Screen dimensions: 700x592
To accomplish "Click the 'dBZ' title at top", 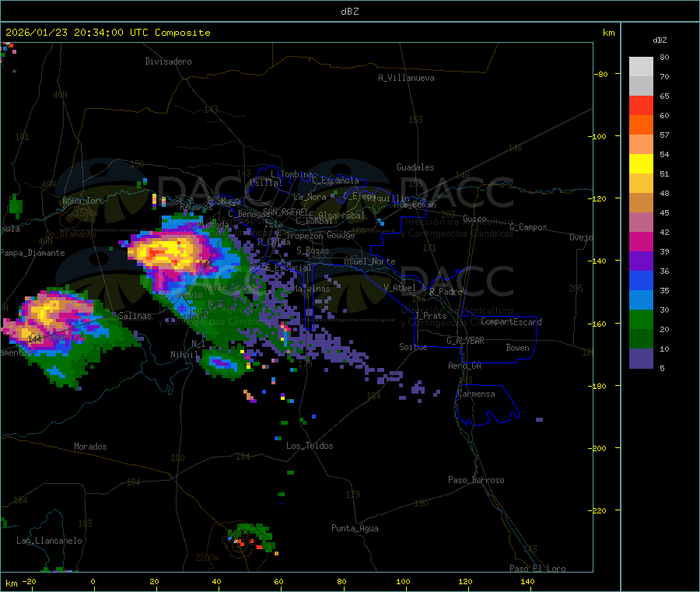I will [x=349, y=12].
